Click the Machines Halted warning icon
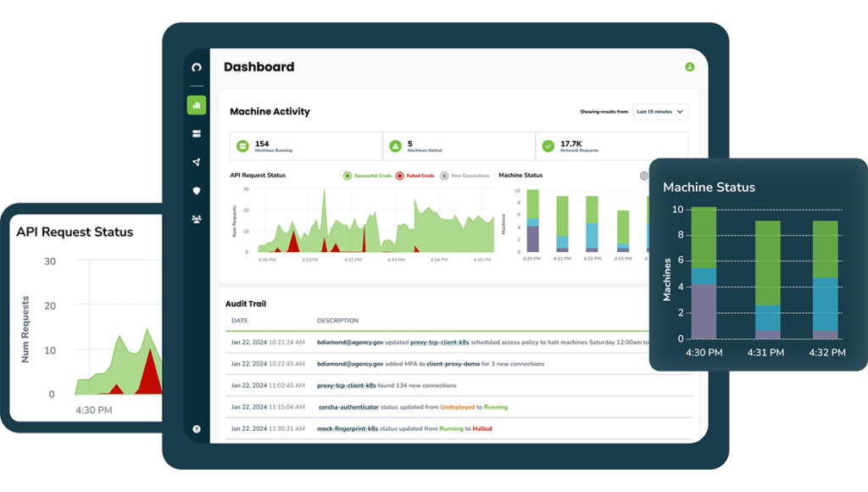This screenshot has width=868, height=492. pyautogui.click(x=395, y=146)
